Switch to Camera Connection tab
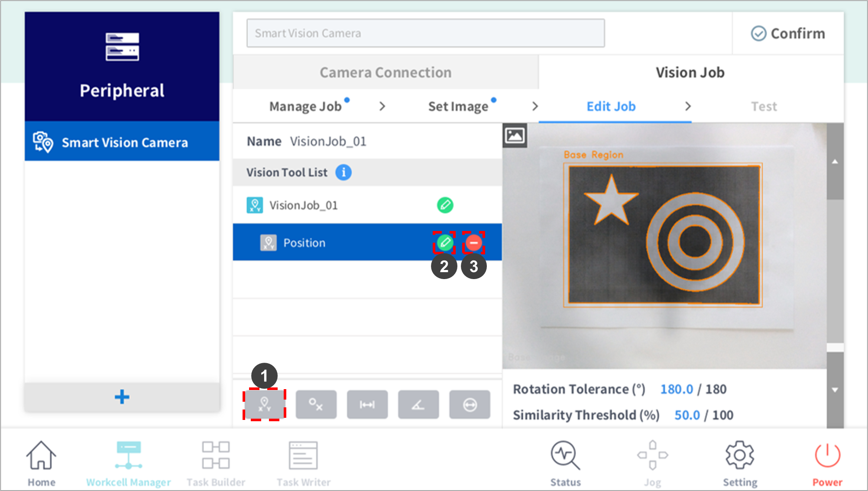Image resolution: width=868 pixels, height=491 pixels. pyautogui.click(x=385, y=72)
